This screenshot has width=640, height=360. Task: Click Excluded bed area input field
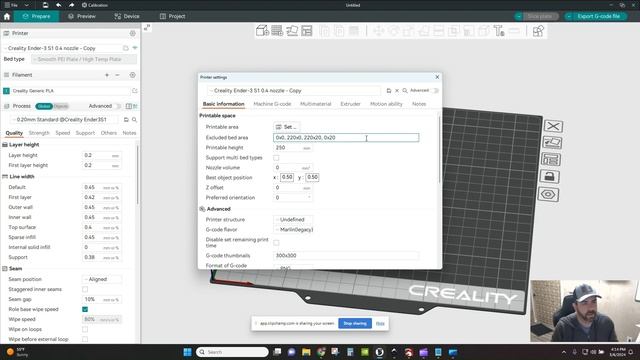pos(346,138)
